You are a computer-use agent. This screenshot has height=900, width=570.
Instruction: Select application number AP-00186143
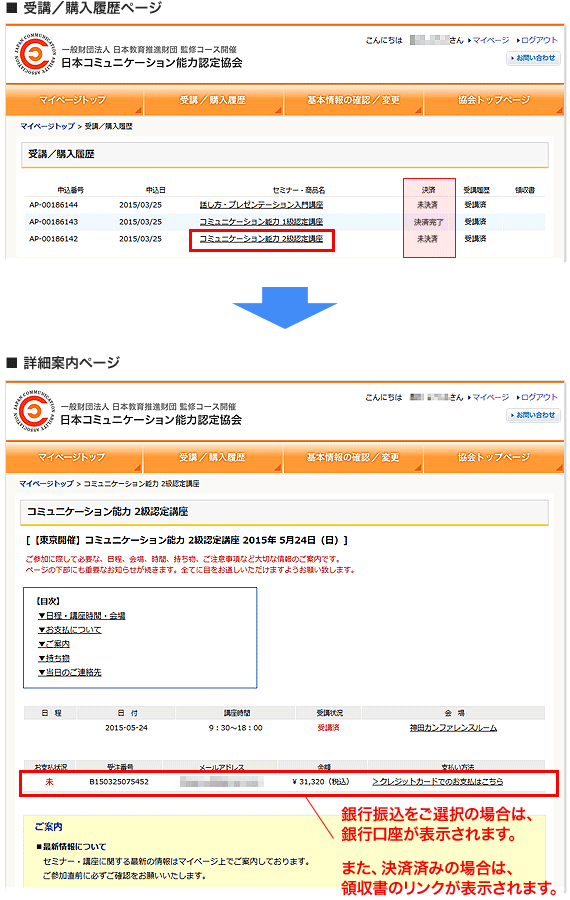[53, 222]
